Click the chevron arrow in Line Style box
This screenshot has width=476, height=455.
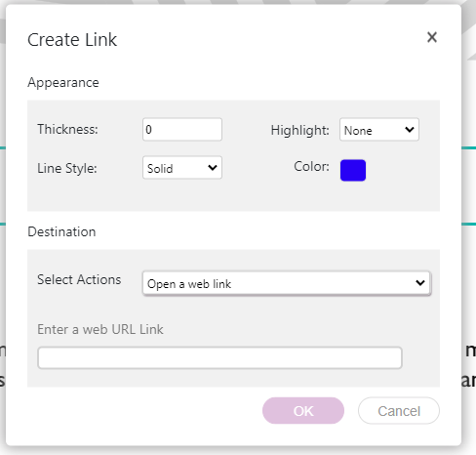click(213, 168)
